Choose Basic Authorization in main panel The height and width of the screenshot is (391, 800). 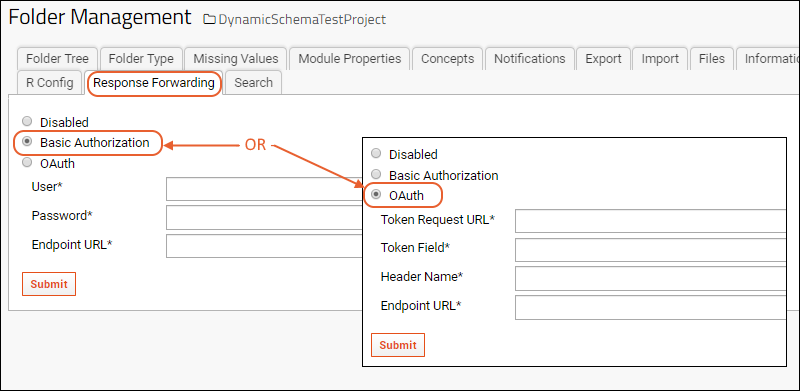point(28,142)
